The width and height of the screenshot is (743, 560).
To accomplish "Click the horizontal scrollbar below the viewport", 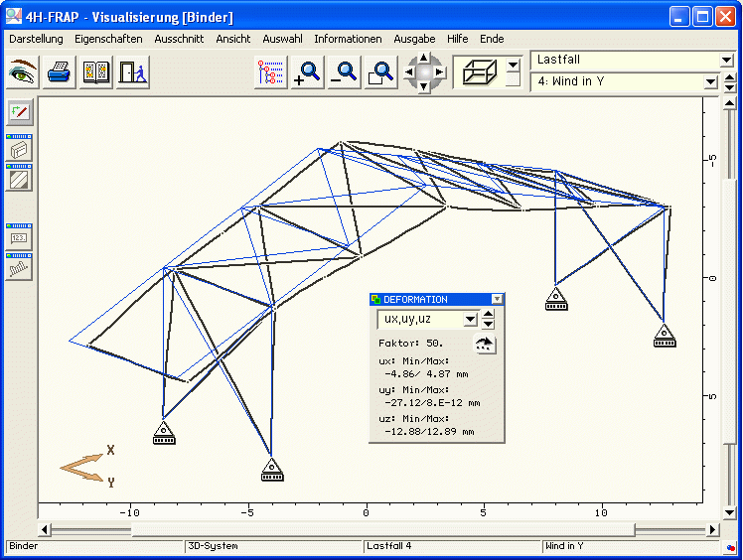I will tap(377, 529).
